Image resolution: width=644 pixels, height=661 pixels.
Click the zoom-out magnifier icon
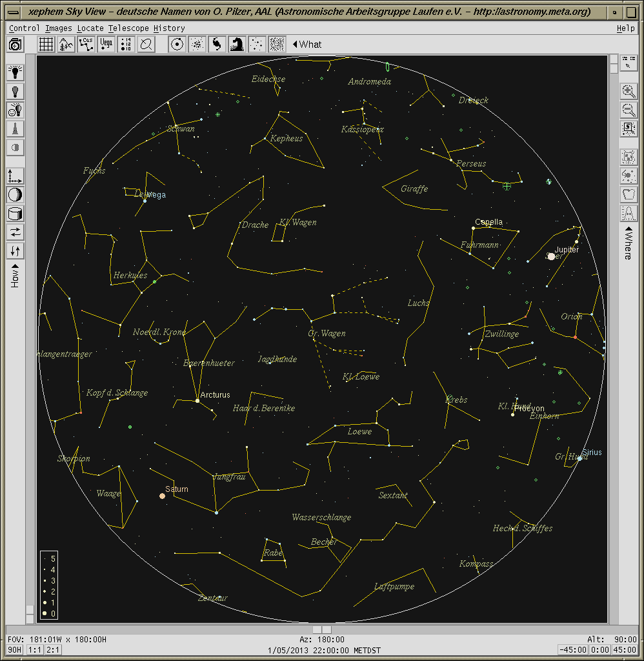629,110
